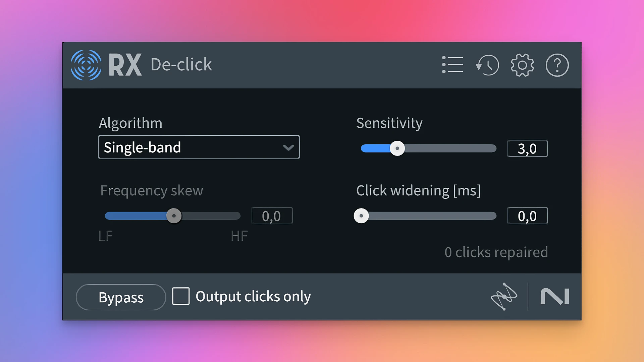Open the undo history clock icon
The width and height of the screenshot is (644, 362).
point(487,65)
